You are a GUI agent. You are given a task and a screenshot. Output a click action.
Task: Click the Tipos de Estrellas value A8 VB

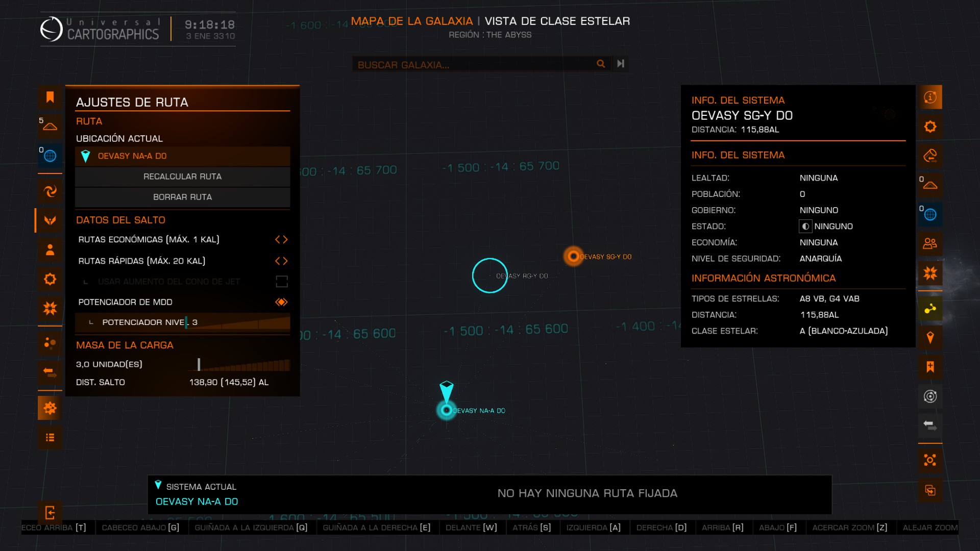[x=829, y=298]
